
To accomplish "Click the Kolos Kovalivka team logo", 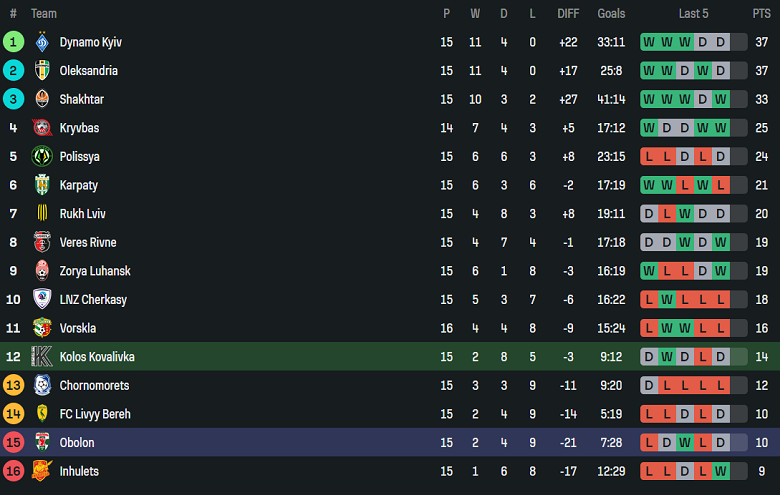I will [x=42, y=357].
